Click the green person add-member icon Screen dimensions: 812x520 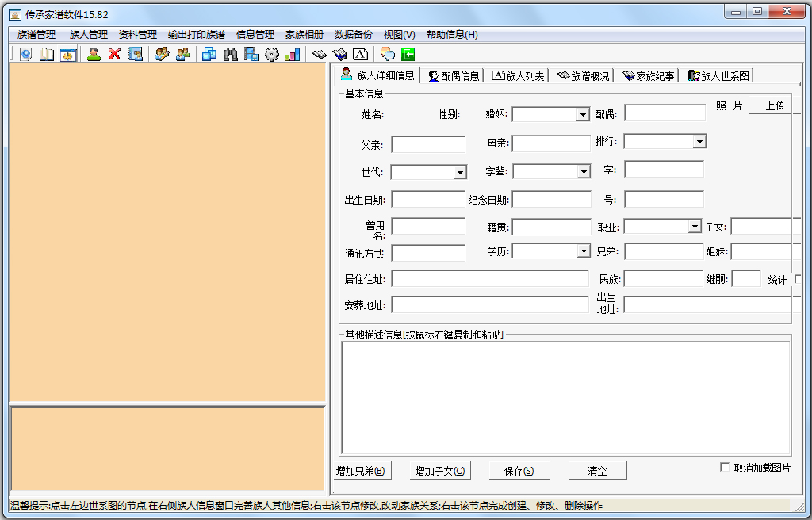(94, 54)
